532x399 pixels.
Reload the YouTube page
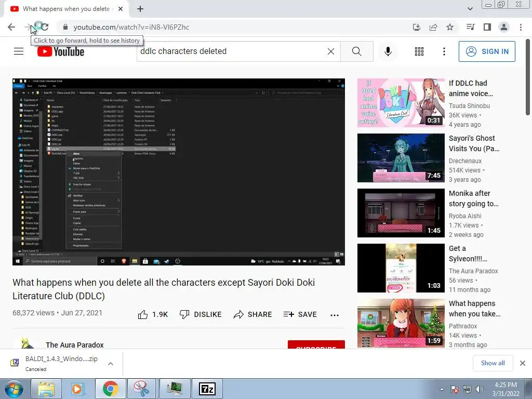(x=45, y=27)
